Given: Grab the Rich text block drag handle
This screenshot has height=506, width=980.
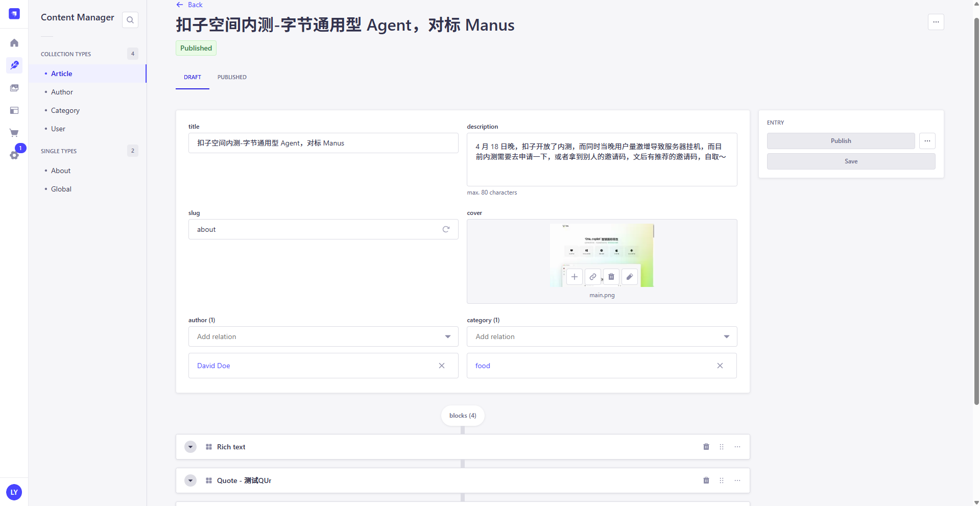Looking at the screenshot, I should [722, 447].
